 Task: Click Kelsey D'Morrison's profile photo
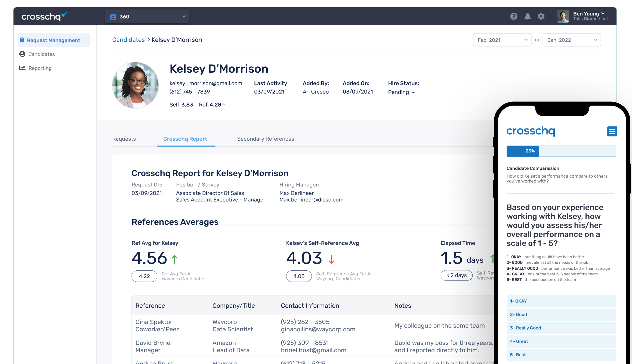[x=135, y=85]
